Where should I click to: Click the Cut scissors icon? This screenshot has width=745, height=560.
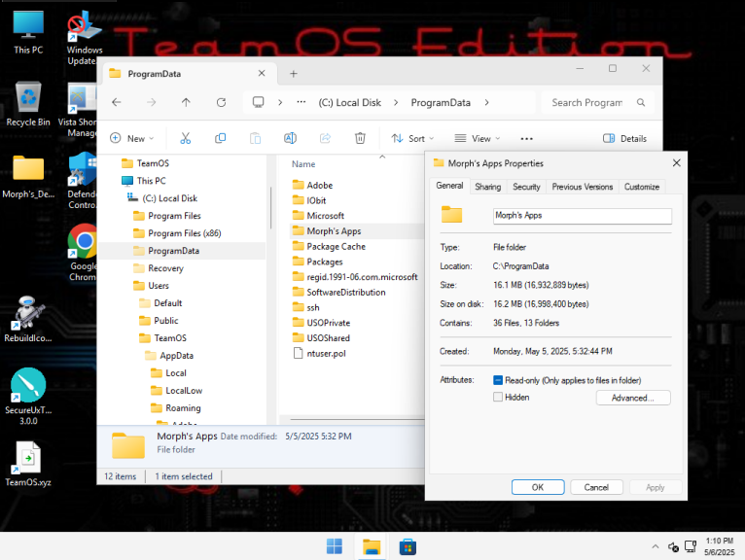tap(186, 138)
